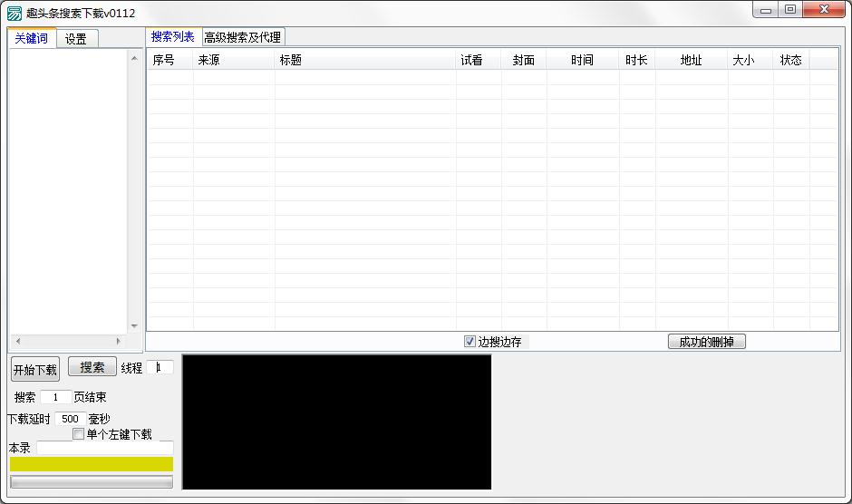Minimize the 趣头条搜索下载 window

(766, 10)
